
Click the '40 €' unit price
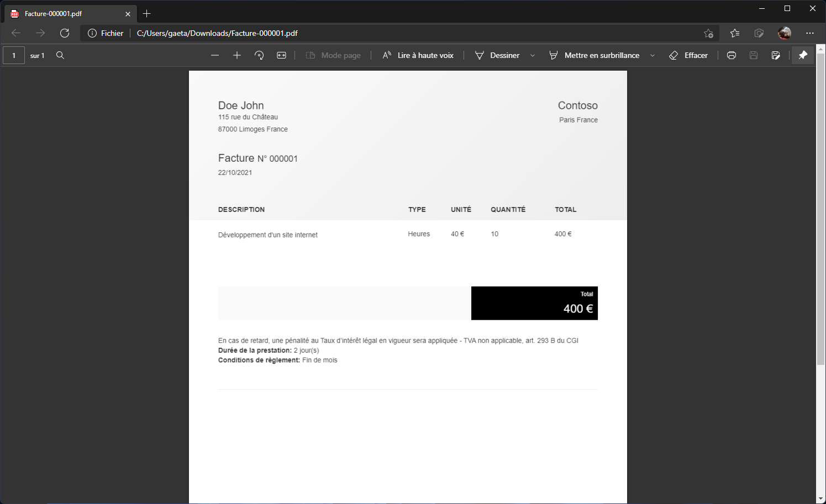point(457,234)
